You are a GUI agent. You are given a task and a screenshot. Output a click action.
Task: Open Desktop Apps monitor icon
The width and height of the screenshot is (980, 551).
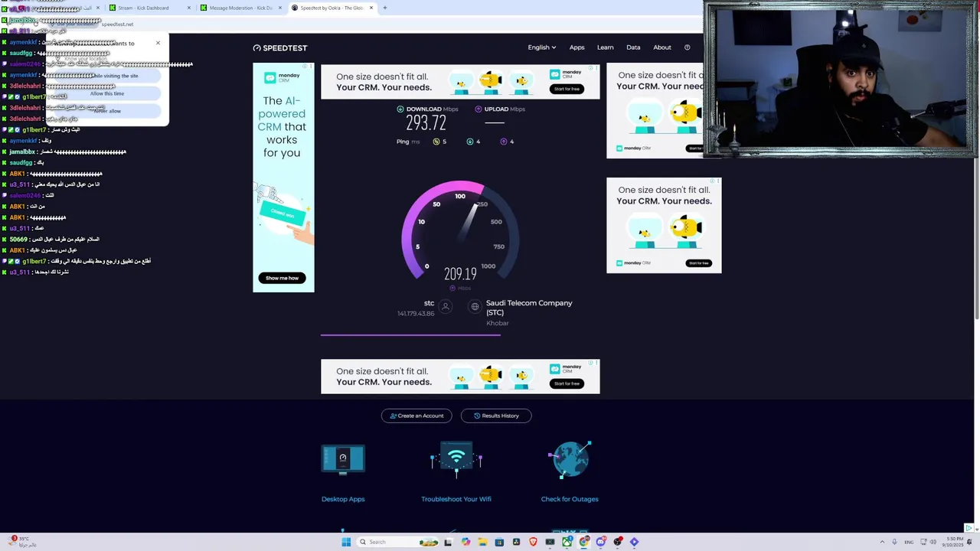(343, 459)
